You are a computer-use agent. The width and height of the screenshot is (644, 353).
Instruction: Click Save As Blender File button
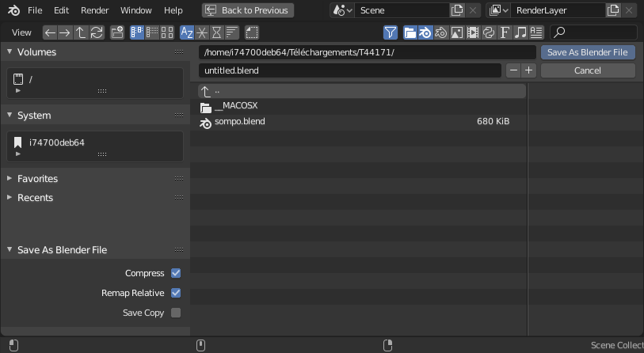(x=588, y=52)
